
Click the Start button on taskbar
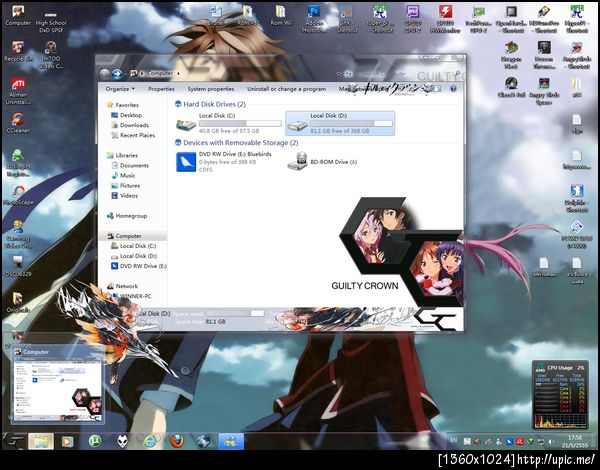[13, 441]
